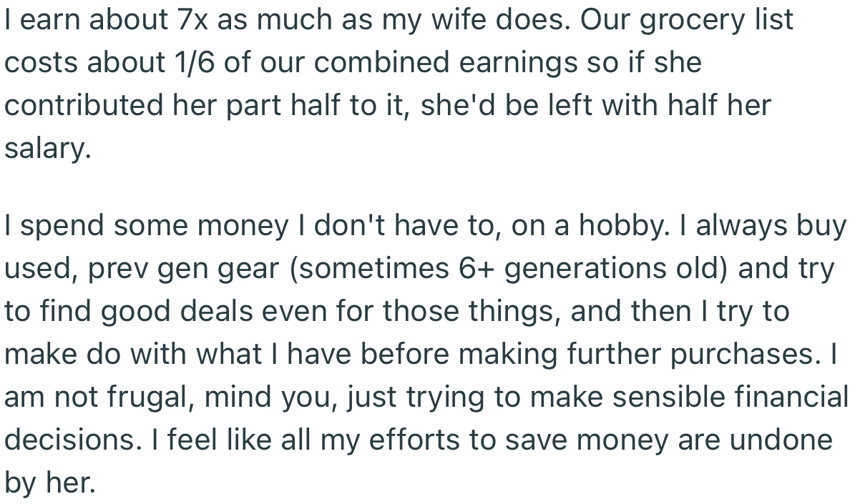Screen dimensions: 855x504
Task: Click the word "salary"
Action: pos(46,148)
